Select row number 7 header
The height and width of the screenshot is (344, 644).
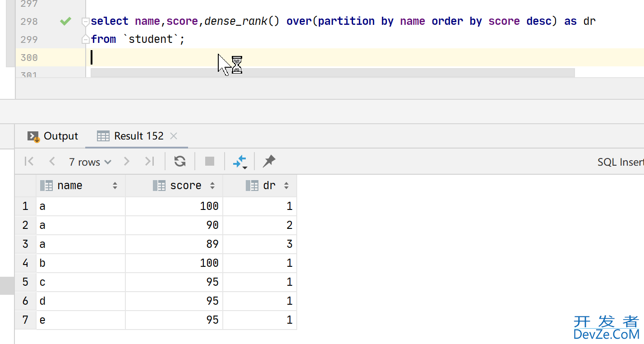pos(25,320)
